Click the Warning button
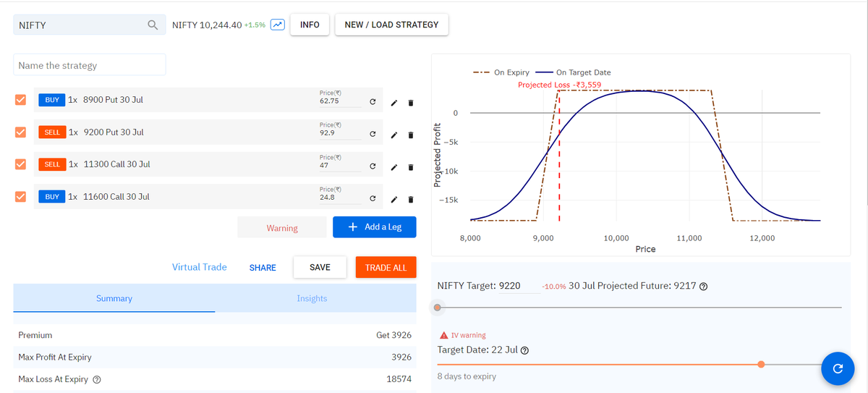This screenshot has width=868, height=393. [x=282, y=228]
